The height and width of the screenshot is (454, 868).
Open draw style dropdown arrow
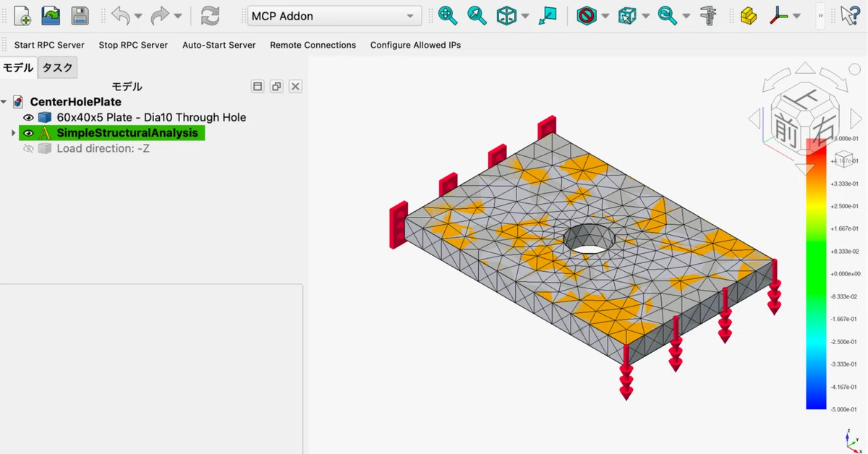click(x=605, y=16)
